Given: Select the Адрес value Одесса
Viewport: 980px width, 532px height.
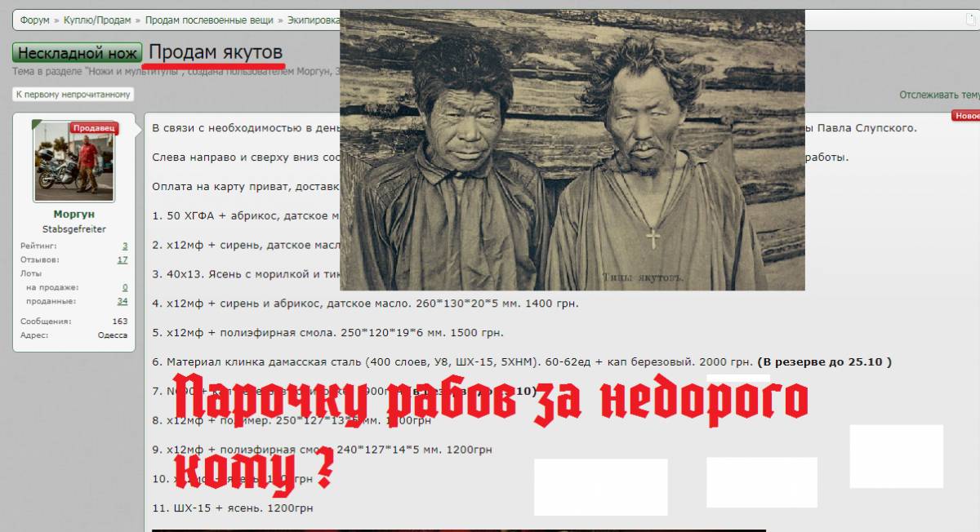Looking at the screenshot, I should (113, 335).
